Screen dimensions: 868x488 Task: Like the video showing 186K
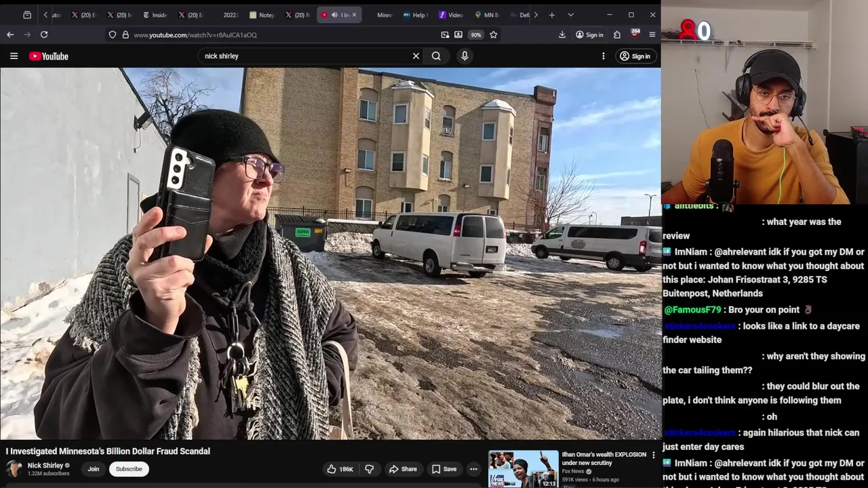(340, 469)
